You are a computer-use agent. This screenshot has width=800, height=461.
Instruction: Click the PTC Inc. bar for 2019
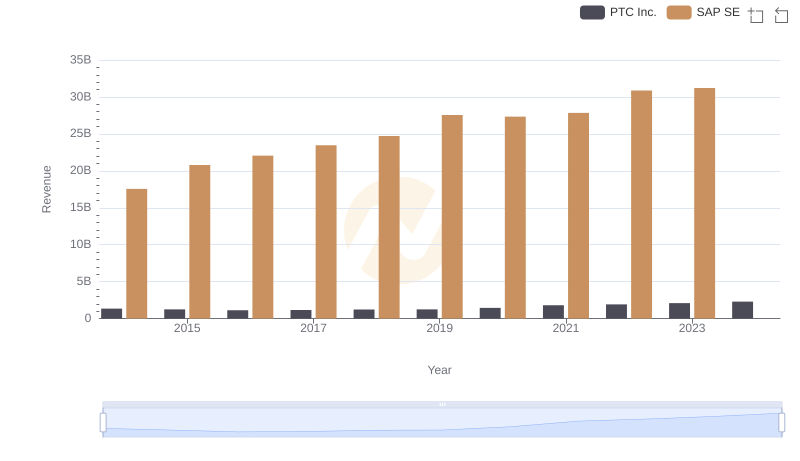point(427,314)
